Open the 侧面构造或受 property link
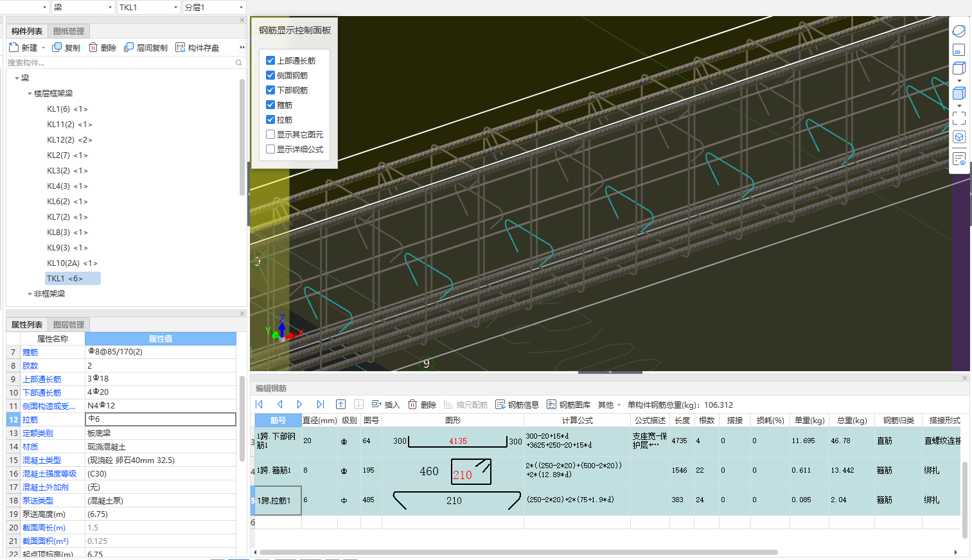 (x=49, y=406)
